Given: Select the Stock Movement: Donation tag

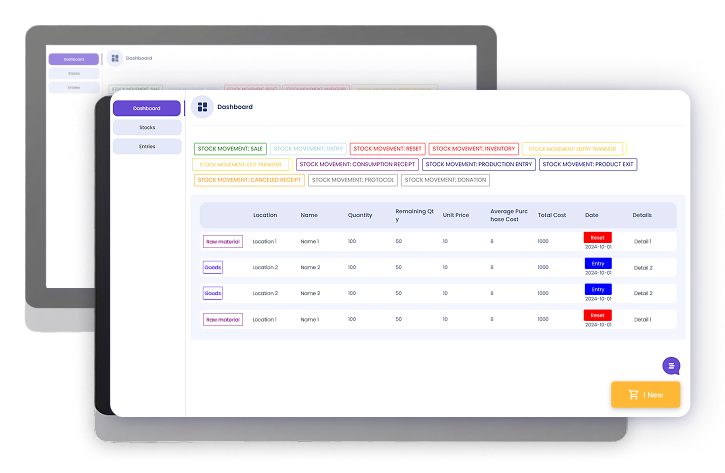Looking at the screenshot, I should [x=445, y=180].
